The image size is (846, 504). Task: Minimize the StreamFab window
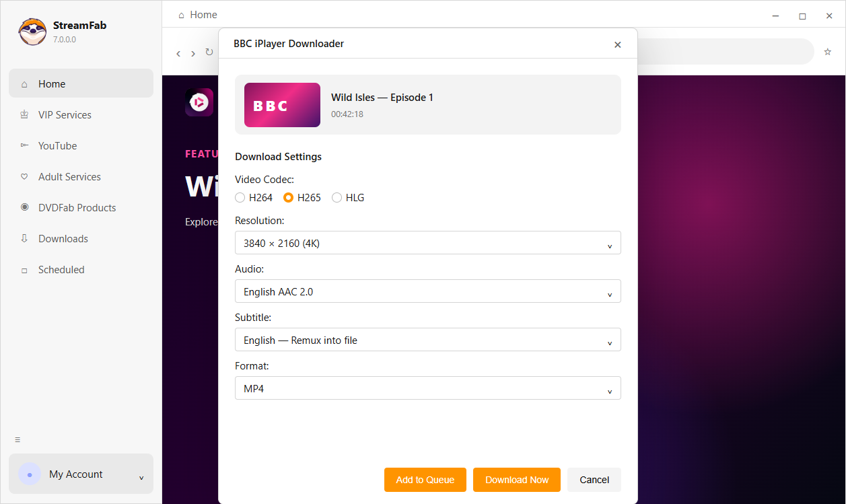tap(775, 15)
